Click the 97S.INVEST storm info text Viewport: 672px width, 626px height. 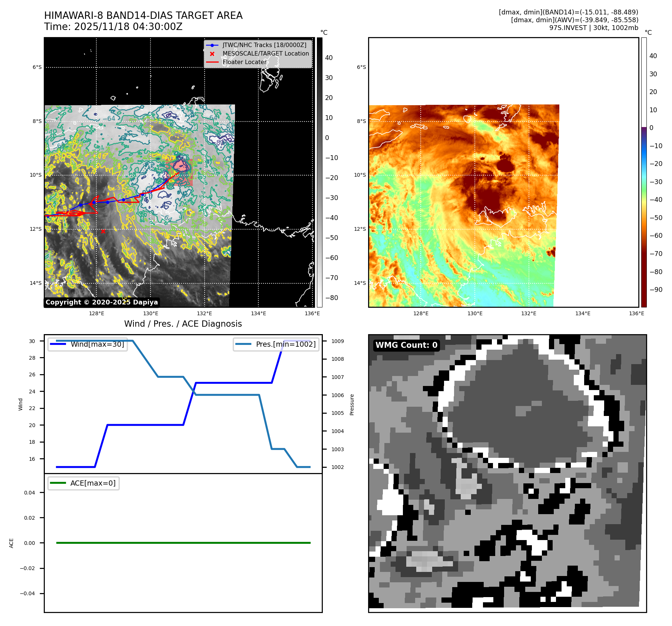[593, 28]
